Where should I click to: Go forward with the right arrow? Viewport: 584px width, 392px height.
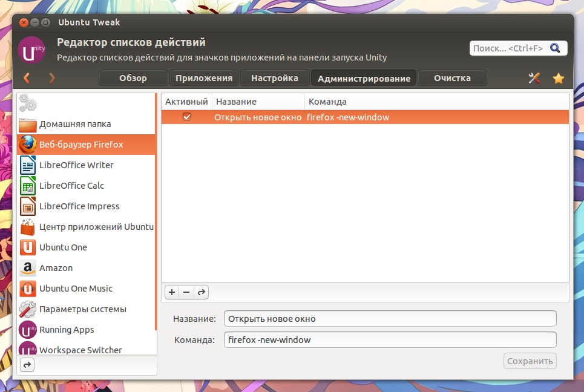(x=52, y=78)
